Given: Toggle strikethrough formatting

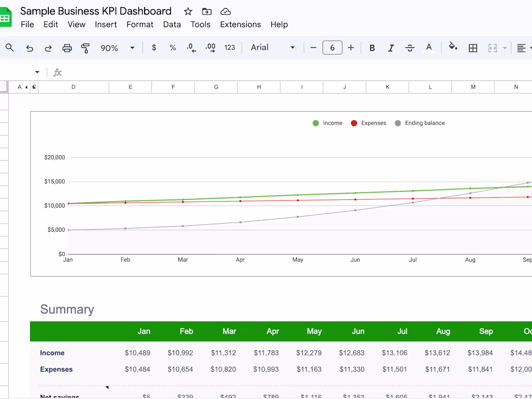Looking at the screenshot, I should coord(410,48).
